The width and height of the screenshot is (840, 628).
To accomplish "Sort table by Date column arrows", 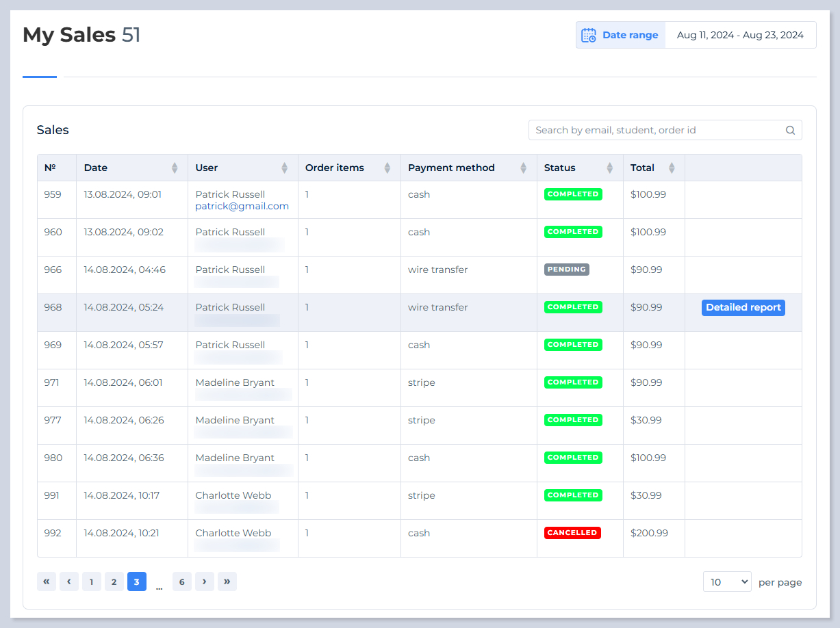I will (x=175, y=168).
